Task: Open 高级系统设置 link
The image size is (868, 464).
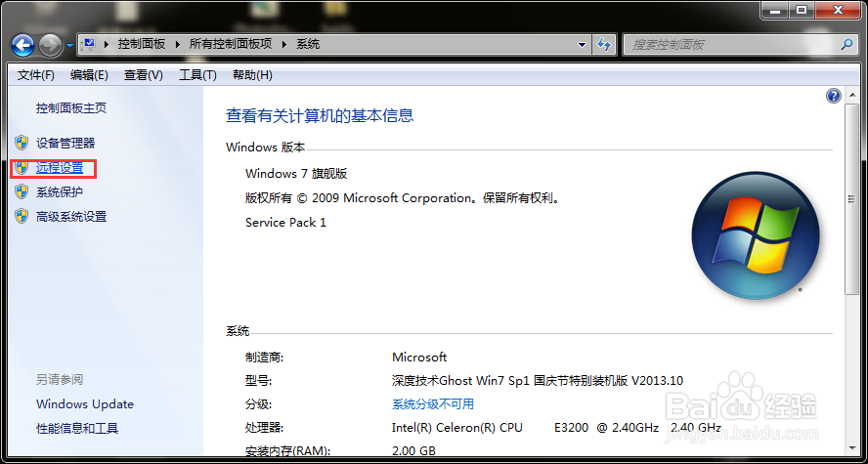Action: 71,216
